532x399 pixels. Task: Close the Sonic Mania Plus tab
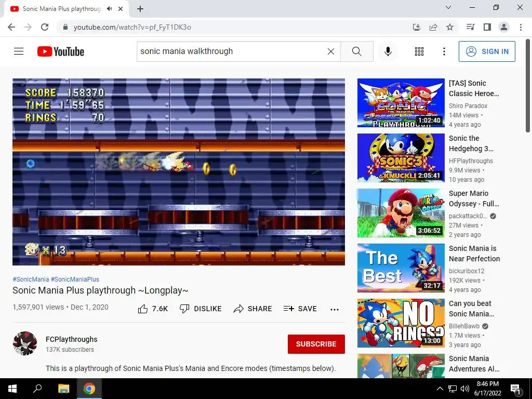121,9
